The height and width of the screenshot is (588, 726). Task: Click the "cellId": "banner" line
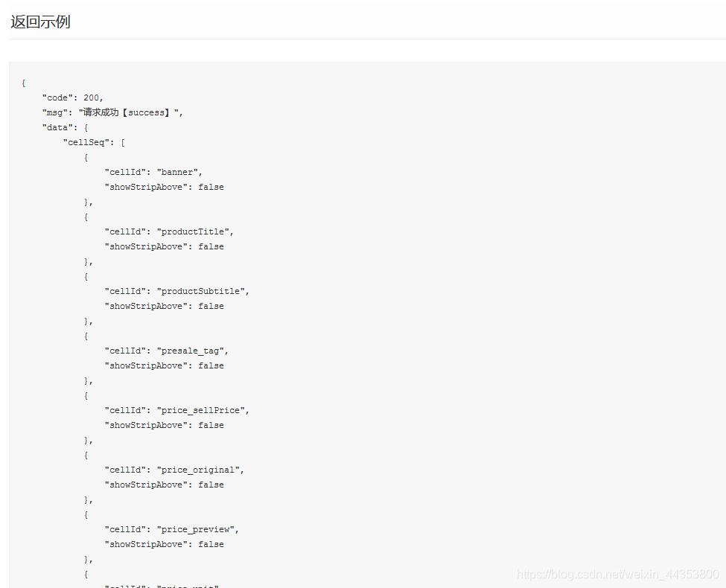coord(153,172)
